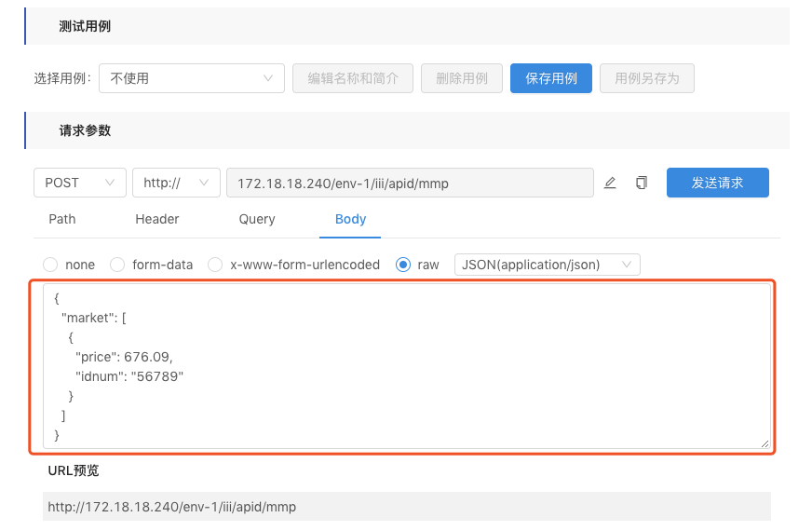
Task: Click inside the JSON body text editor
Action: pyautogui.click(x=406, y=366)
